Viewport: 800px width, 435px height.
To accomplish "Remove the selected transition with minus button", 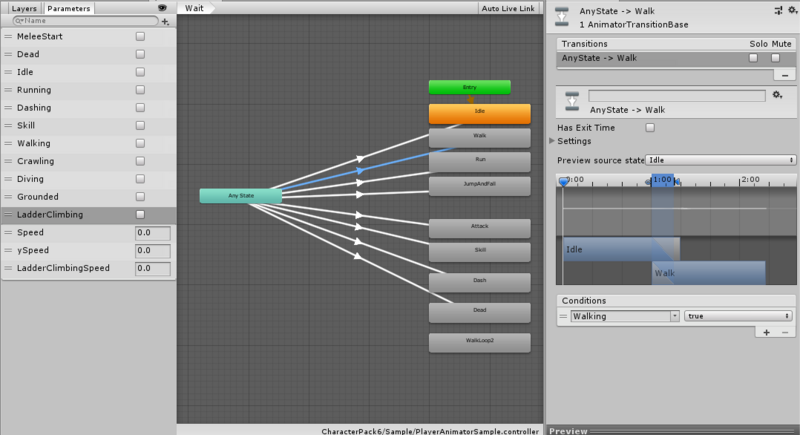I will pyautogui.click(x=785, y=75).
